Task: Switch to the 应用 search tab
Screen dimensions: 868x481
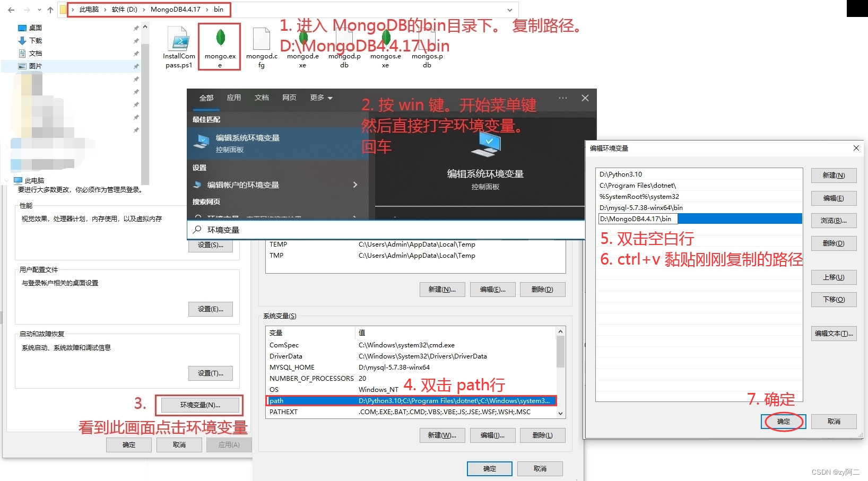Action: pos(234,98)
